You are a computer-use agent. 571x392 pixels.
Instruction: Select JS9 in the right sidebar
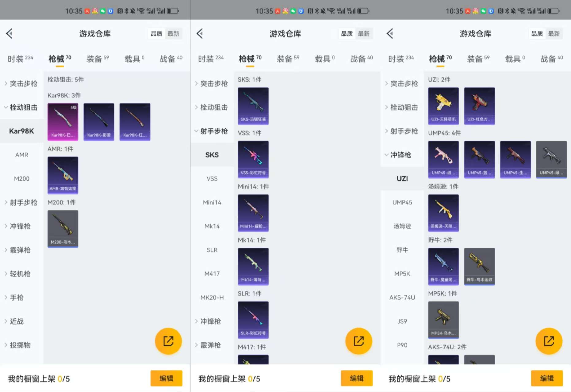(x=402, y=321)
